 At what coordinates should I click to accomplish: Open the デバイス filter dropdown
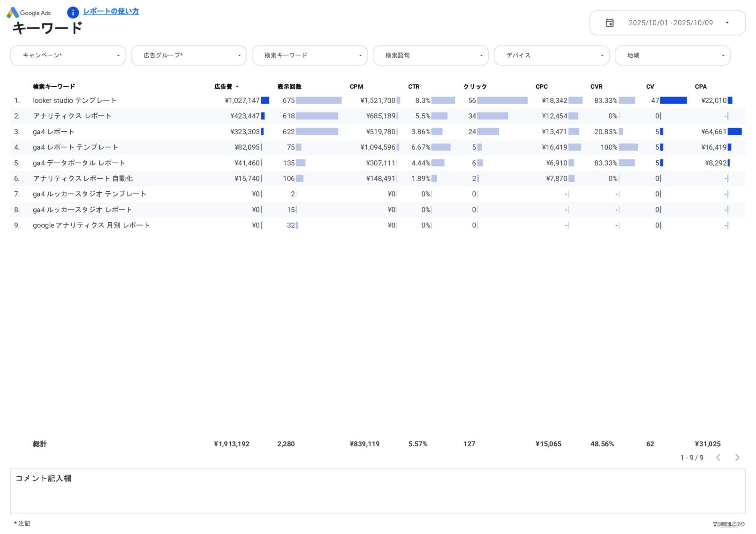click(552, 55)
